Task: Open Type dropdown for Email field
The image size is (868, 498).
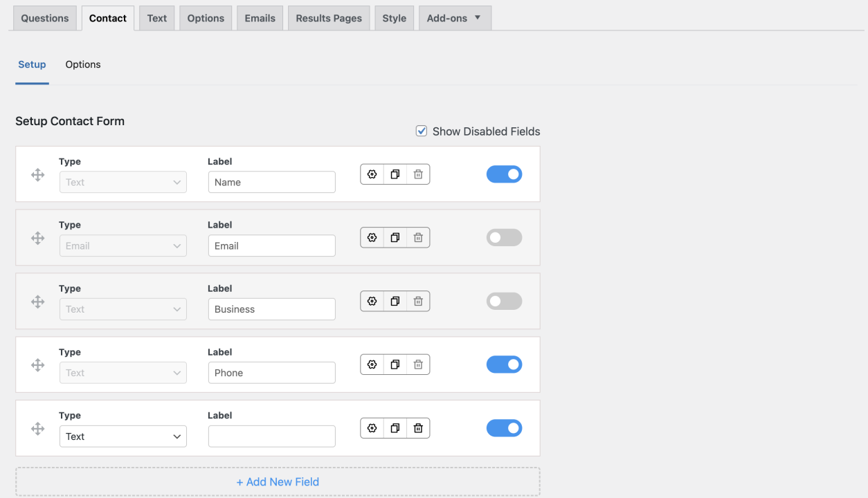Action: [x=123, y=246]
